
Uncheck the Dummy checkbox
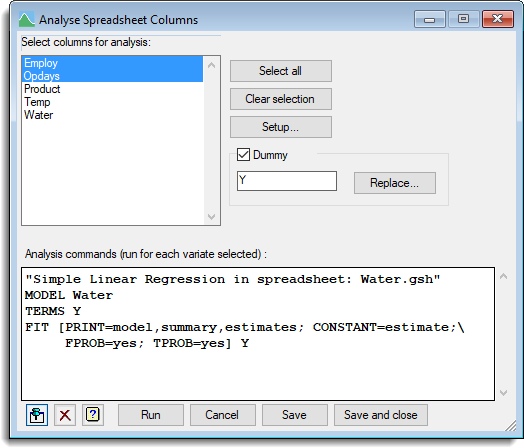pos(243,155)
